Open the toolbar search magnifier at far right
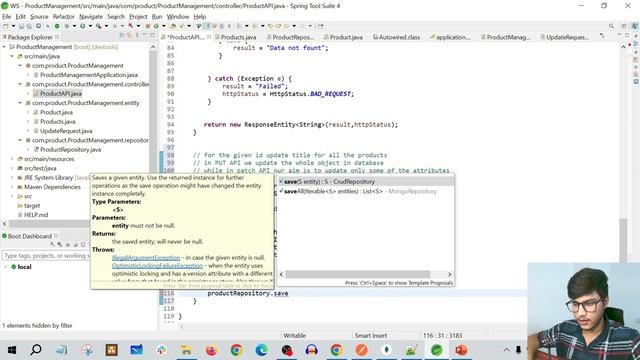Viewport: 640px width, 360px height. coord(611,26)
